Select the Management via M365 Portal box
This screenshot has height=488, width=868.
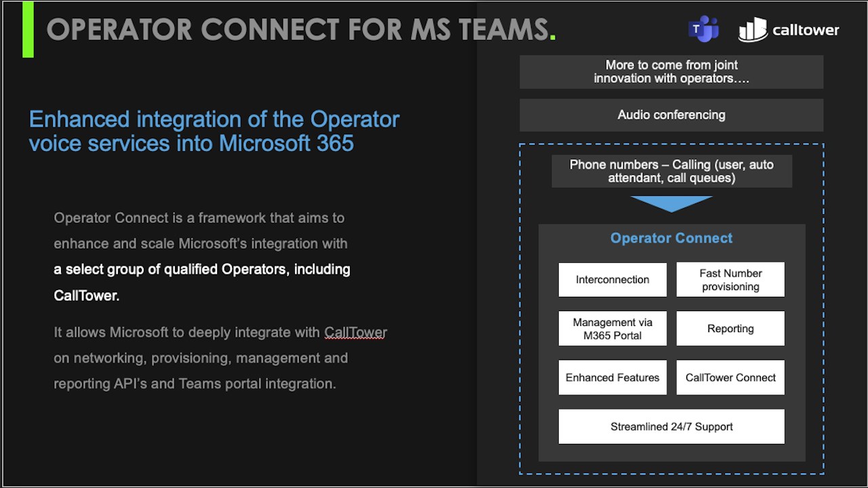[612, 329]
